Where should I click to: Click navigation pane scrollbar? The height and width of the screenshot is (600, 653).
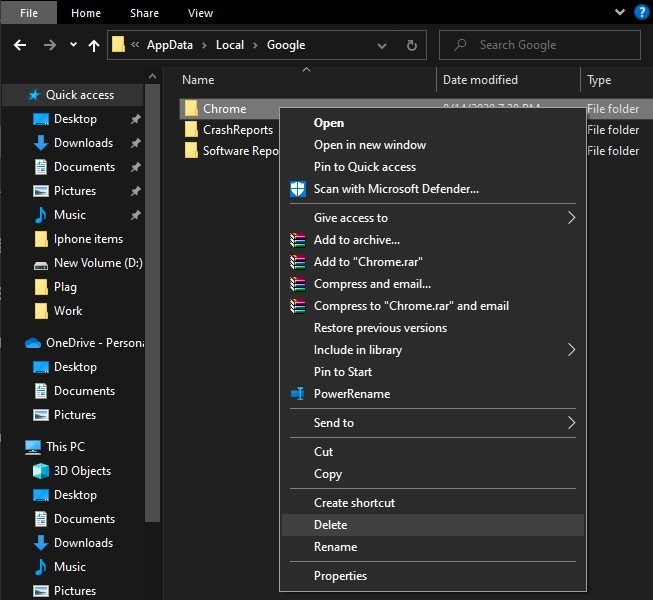[152, 303]
